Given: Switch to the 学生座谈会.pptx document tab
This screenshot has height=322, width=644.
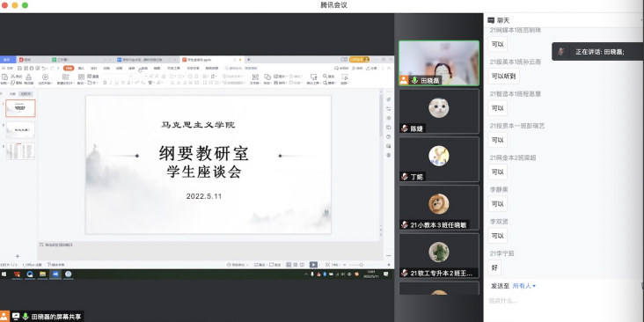Looking at the screenshot, I should coord(206,60).
